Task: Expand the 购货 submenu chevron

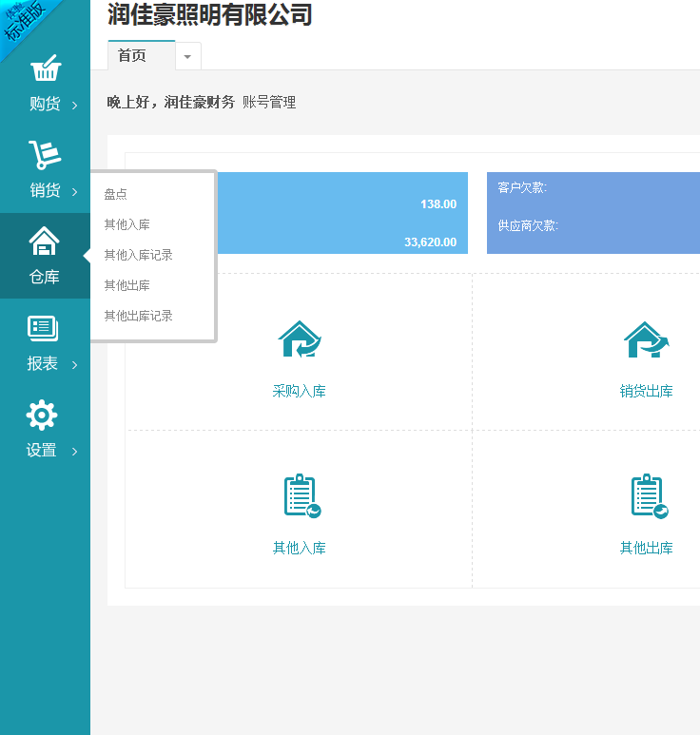Action: click(74, 105)
